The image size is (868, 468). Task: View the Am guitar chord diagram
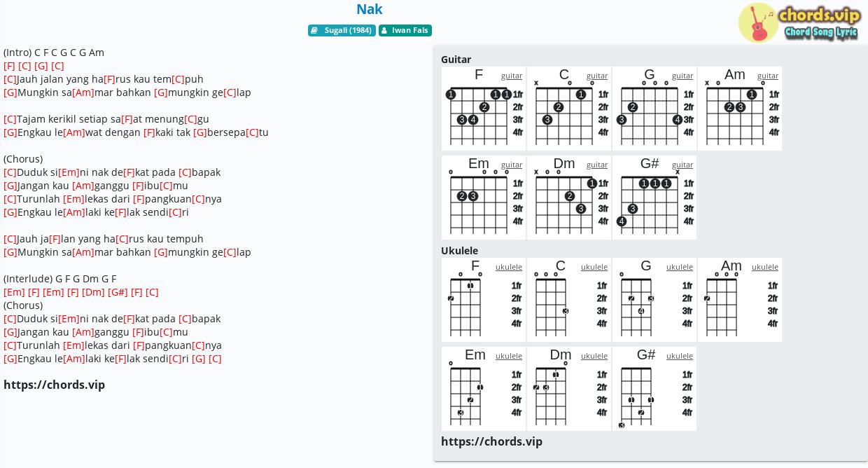740,109
